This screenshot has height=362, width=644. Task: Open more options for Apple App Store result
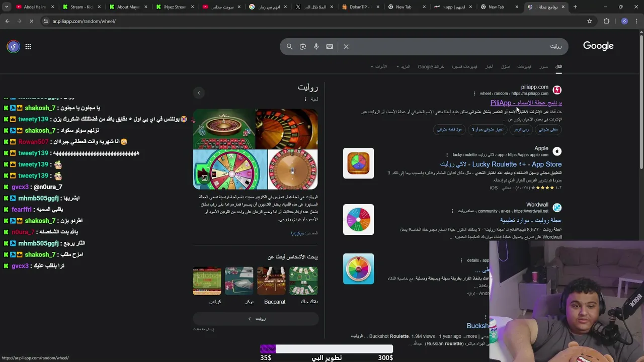click(447, 155)
